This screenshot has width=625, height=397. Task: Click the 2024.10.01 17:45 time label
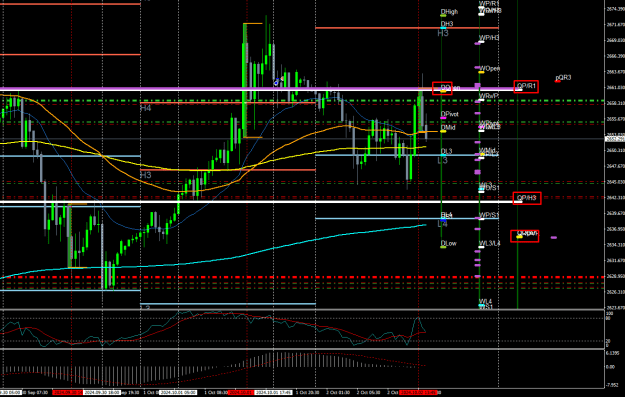[273, 393]
